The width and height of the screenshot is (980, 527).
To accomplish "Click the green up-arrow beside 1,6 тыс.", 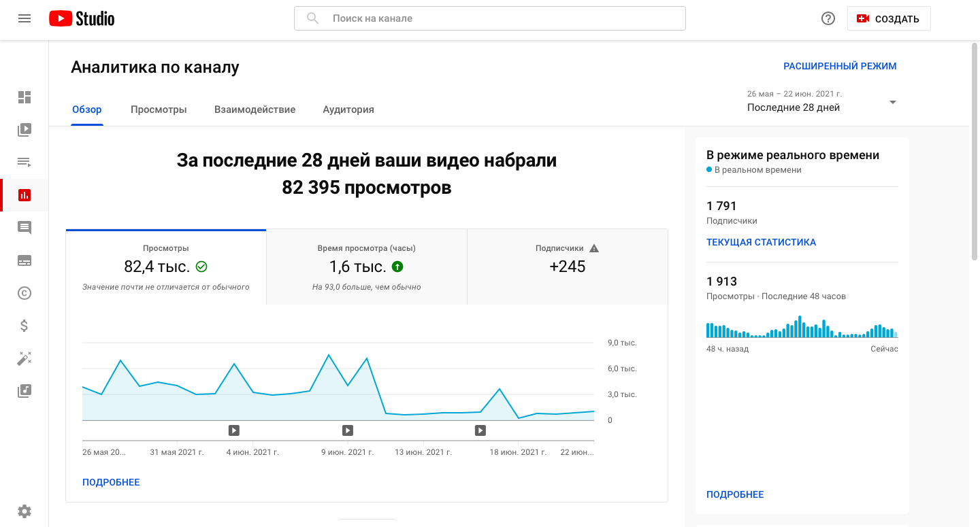I will click(x=397, y=267).
